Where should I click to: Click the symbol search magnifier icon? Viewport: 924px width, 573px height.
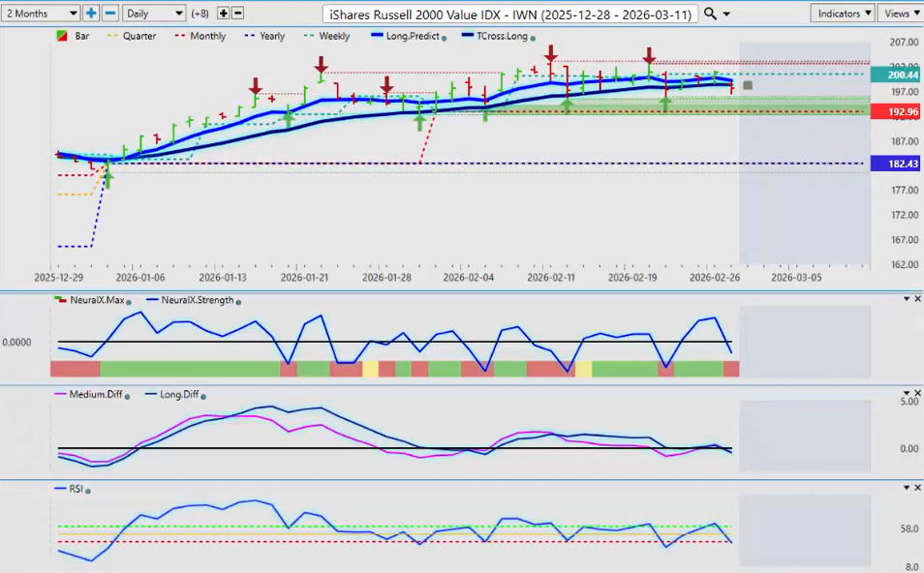coord(711,14)
